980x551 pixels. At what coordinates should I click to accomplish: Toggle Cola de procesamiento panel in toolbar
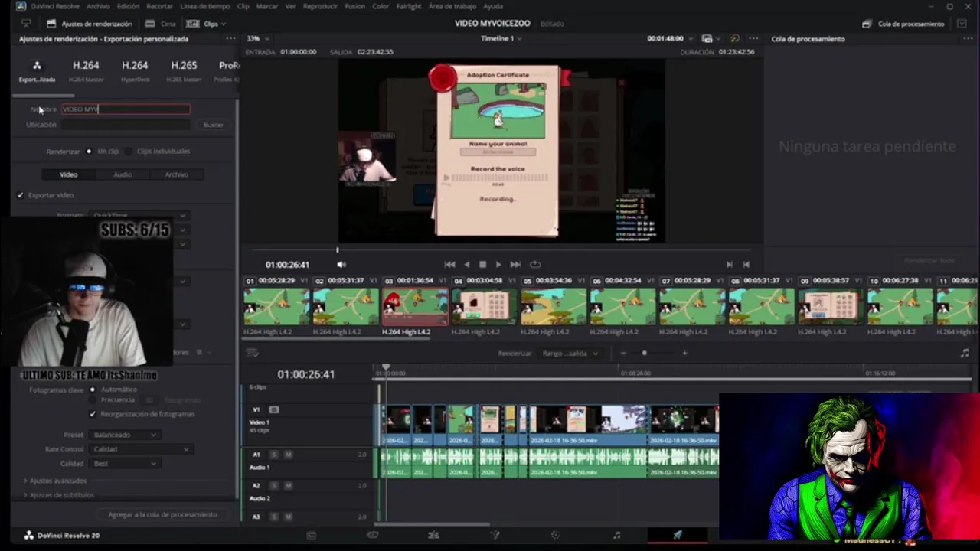pyautogui.click(x=903, y=24)
